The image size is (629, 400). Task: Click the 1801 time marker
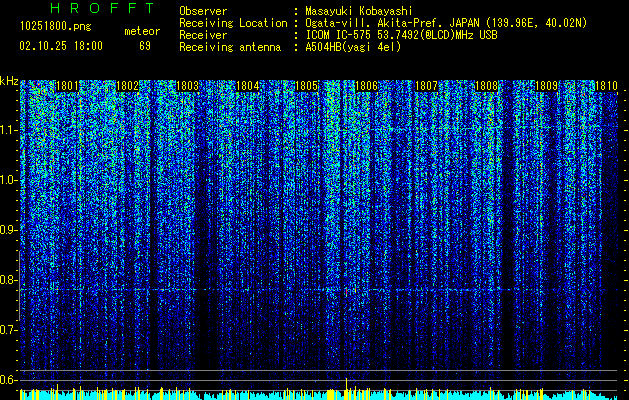(x=67, y=86)
